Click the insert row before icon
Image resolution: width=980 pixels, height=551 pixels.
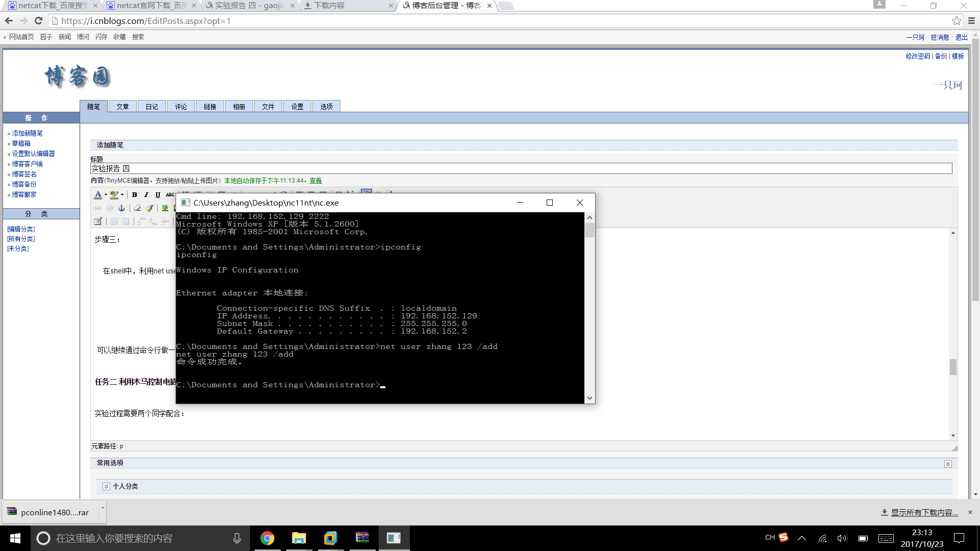[141, 221]
